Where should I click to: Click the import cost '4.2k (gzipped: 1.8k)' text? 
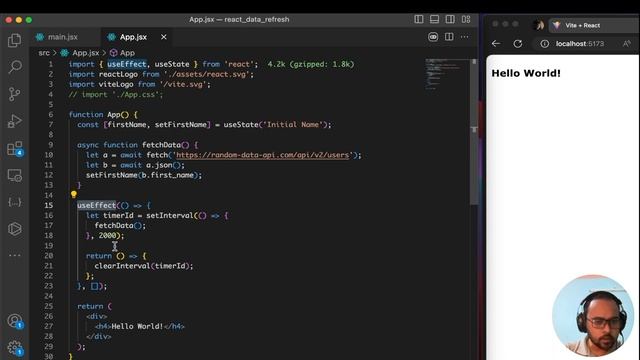311,64
